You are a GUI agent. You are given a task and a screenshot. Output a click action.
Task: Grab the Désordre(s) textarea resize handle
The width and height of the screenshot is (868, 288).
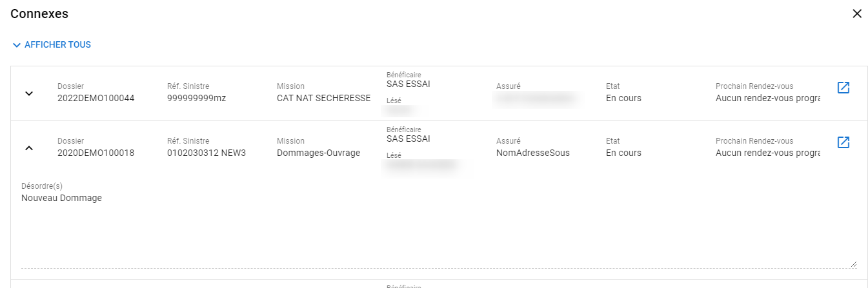coord(854,264)
